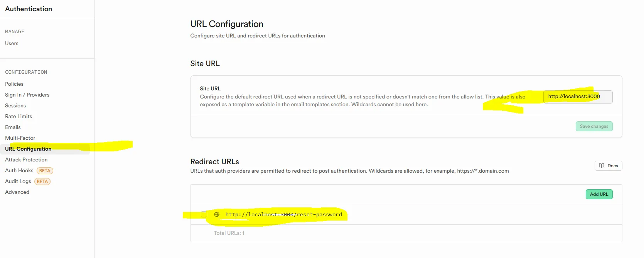Select Sessions in the configuration menu
This screenshot has width=644, height=258.
coord(15,105)
